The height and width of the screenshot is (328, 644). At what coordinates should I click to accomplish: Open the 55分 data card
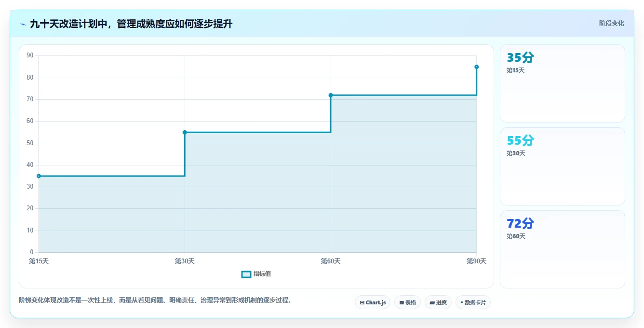pos(563,166)
